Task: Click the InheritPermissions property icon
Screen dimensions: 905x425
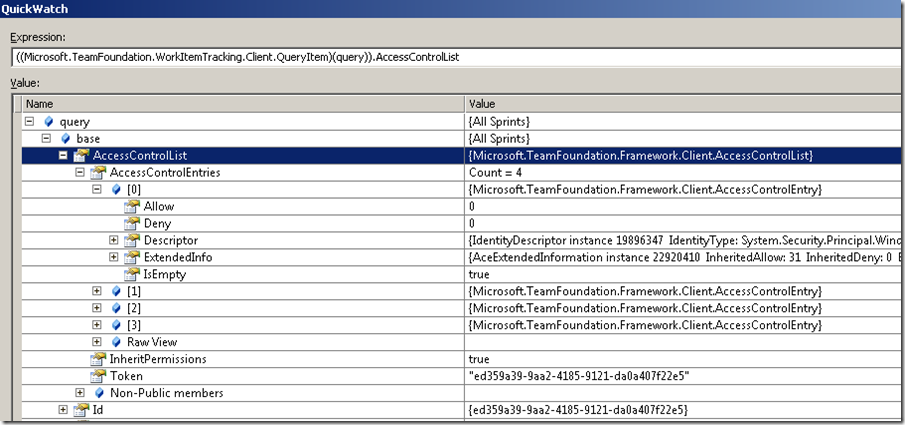Action: (99, 359)
